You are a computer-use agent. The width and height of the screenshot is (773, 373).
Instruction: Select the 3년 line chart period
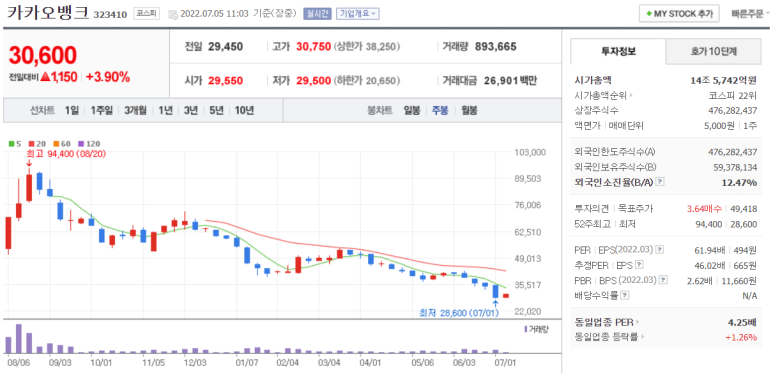pyautogui.click(x=190, y=110)
